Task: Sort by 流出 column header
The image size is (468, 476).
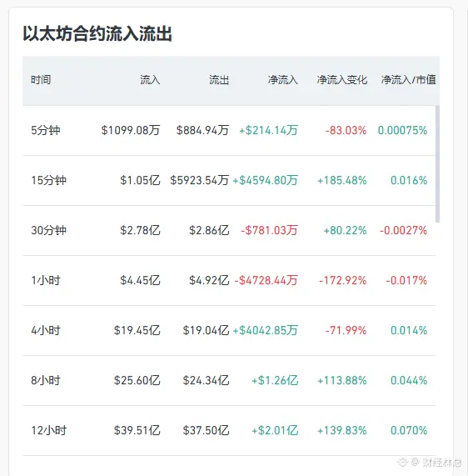Action: pyautogui.click(x=219, y=80)
